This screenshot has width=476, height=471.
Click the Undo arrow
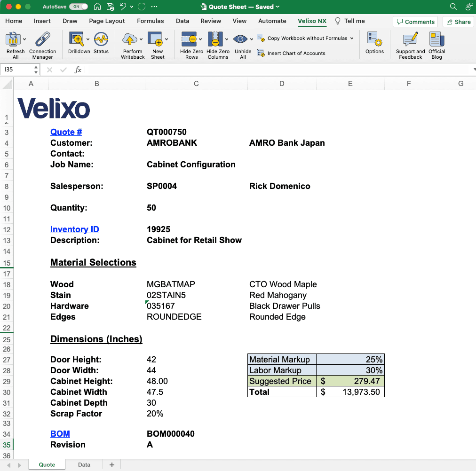[123, 7]
